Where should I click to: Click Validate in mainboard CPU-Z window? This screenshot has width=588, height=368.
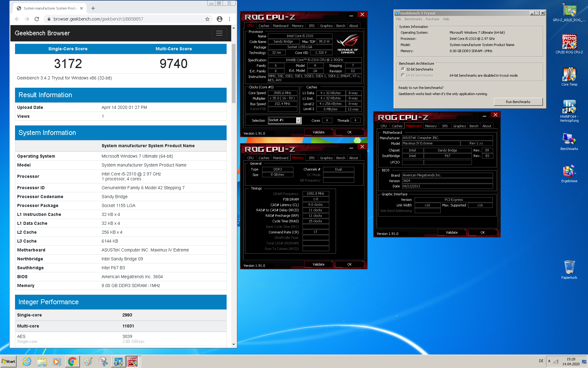coord(452,232)
